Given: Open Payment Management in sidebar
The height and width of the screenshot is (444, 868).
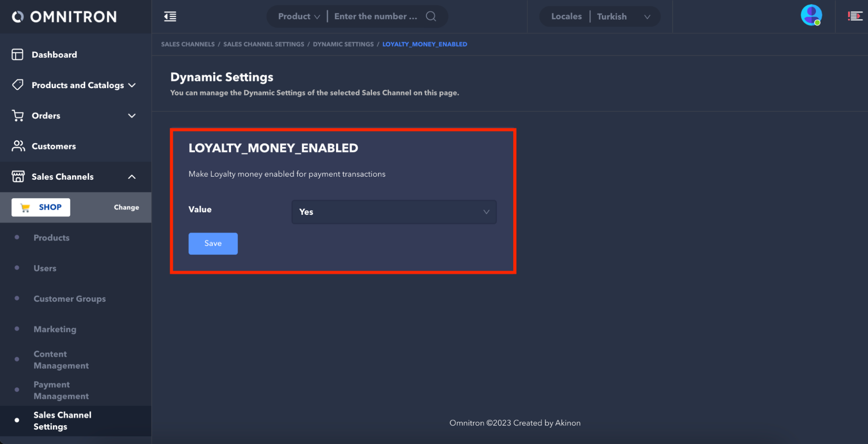Looking at the screenshot, I should coord(61,390).
